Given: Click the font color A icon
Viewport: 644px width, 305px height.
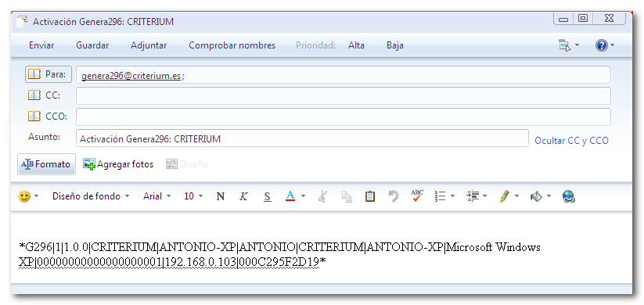Looking at the screenshot, I should pos(290,196).
